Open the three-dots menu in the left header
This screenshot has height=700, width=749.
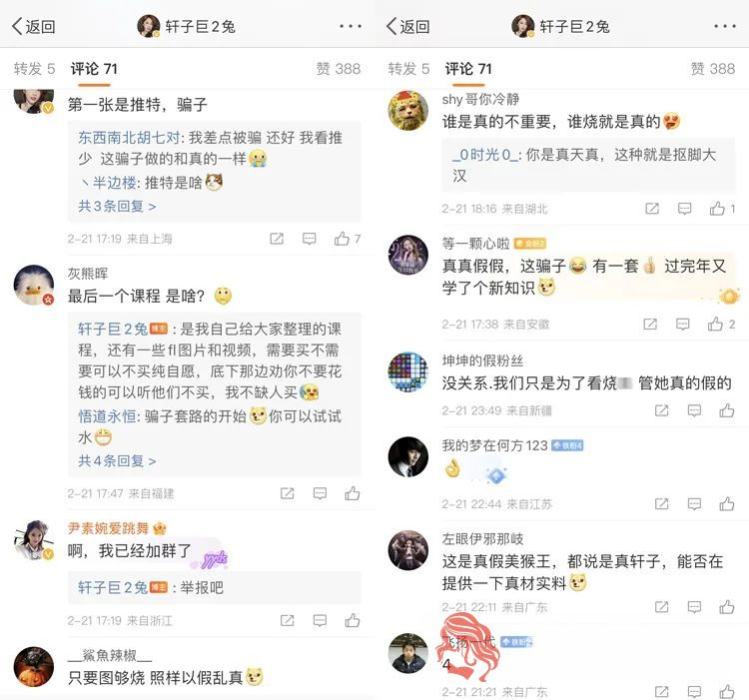pos(351,26)
